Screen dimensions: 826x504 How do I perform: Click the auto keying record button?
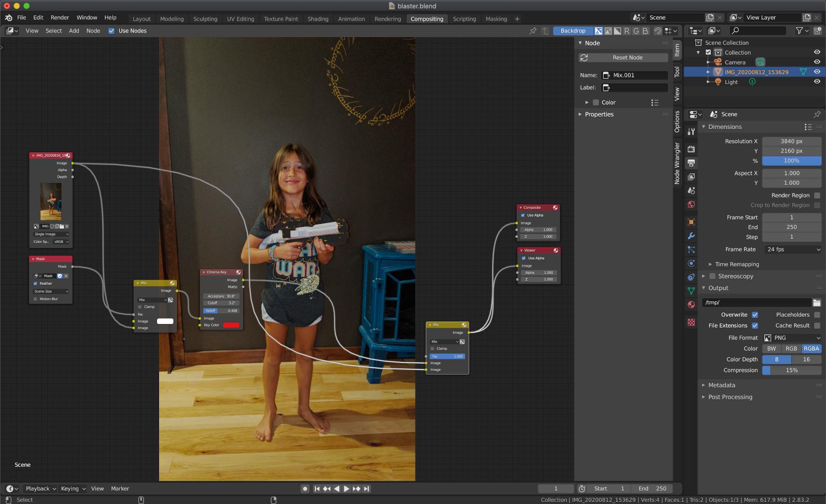coord(305,489)
